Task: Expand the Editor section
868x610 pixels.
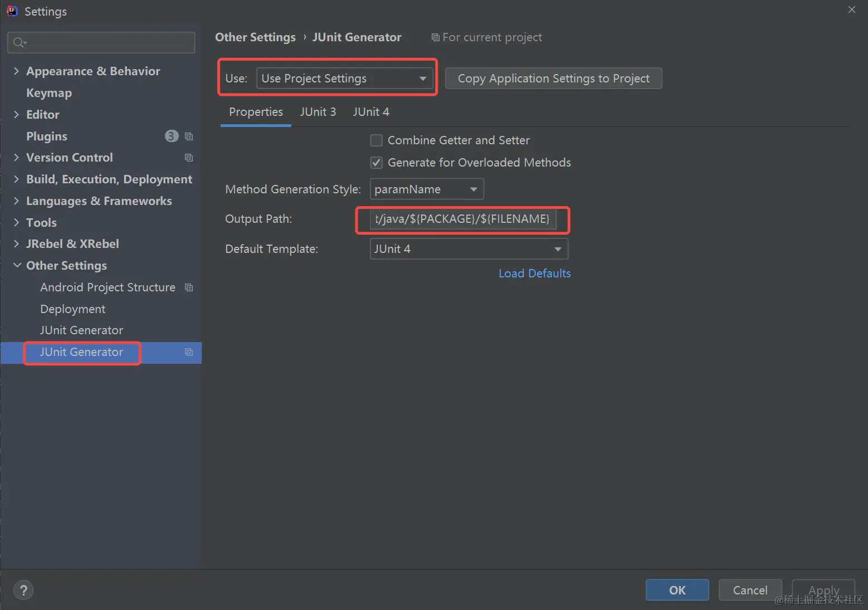Action: [x=16, y=115]
